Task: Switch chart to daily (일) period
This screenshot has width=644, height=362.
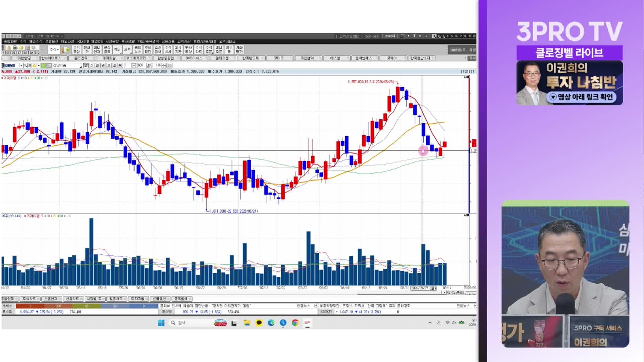Action: (x=86, y=65)
